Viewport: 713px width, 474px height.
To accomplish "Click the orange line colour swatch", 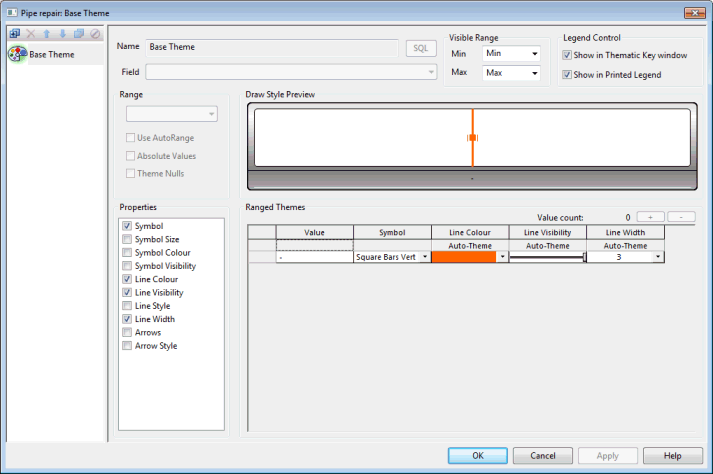I will [464, 257].
